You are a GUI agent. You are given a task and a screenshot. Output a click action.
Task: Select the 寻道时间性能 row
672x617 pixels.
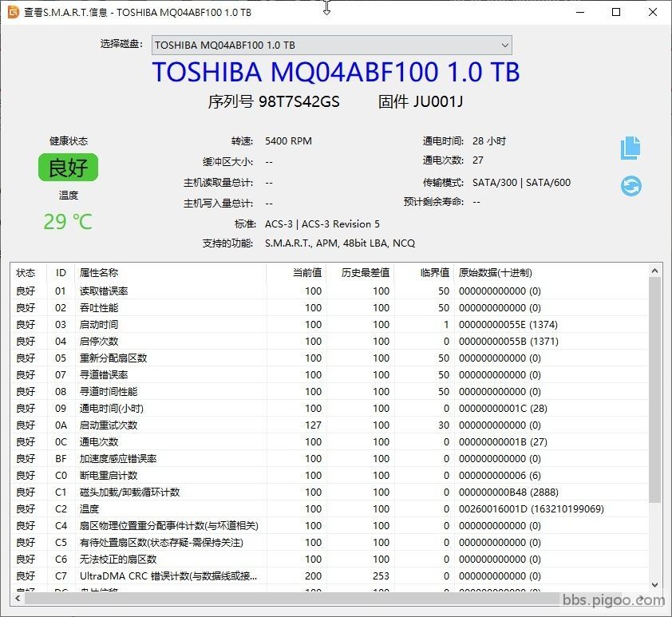[329, 391]
